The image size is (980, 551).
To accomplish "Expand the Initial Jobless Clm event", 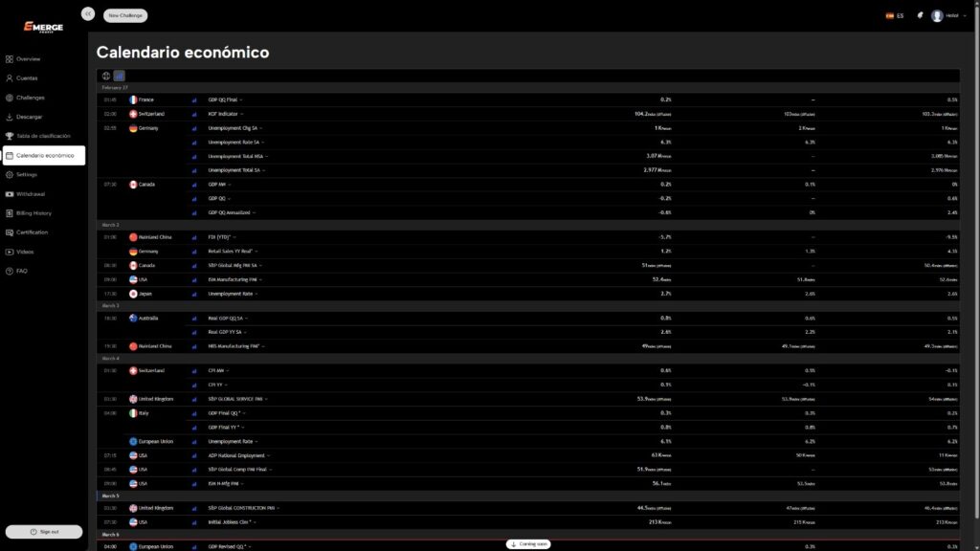I will click(x=234, y=522).
